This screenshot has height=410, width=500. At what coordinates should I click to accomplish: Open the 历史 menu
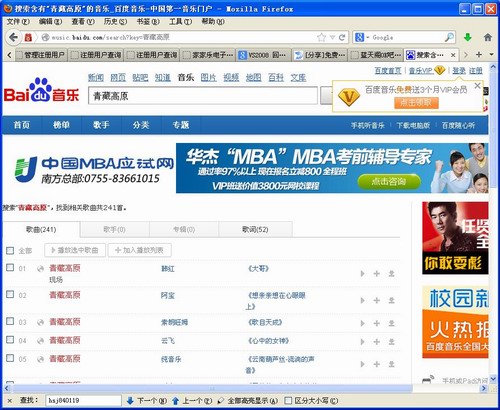click(x=115, y=22)
